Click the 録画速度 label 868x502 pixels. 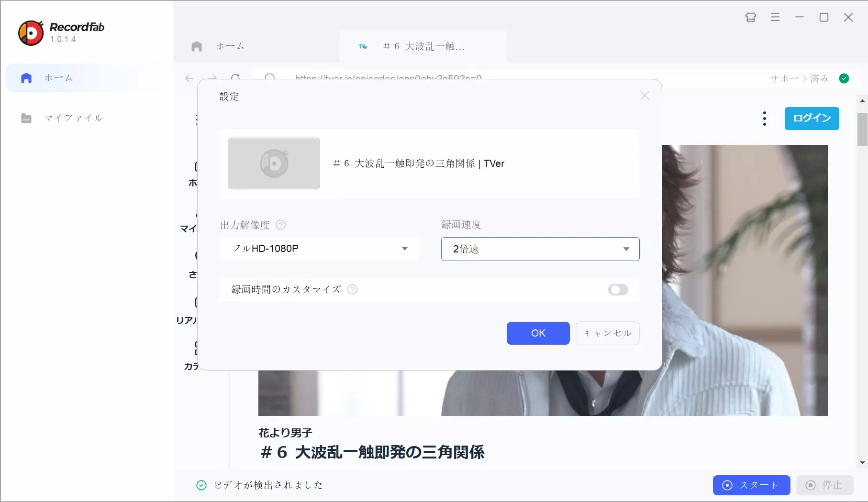461,225
